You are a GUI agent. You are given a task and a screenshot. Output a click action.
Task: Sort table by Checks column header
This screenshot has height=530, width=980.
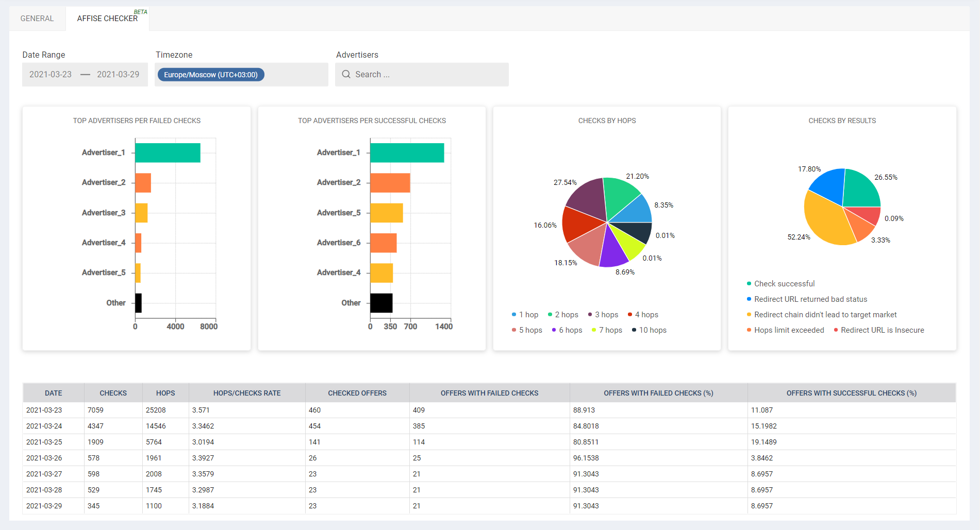coord(113,393)
